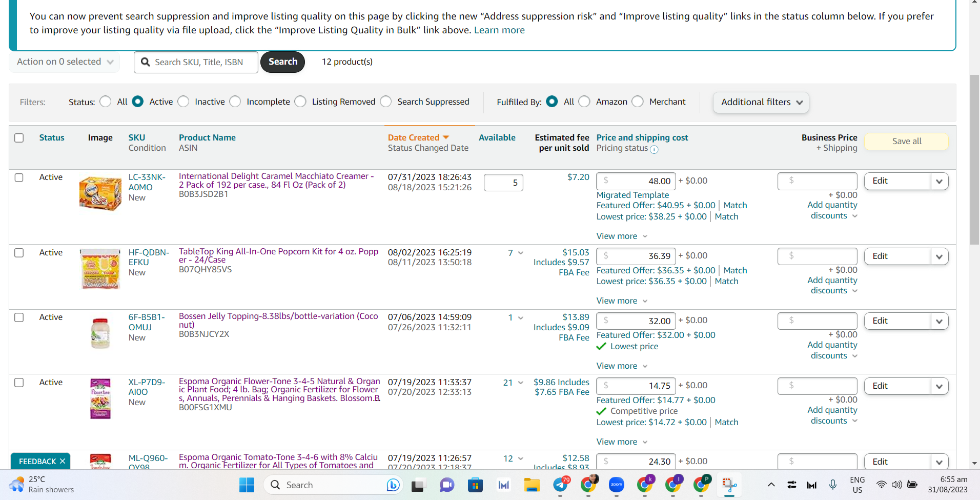Check the 6F-B5B1-OMUJ row checkbox
Screen dimensions: 980x500
click(19, 317)
